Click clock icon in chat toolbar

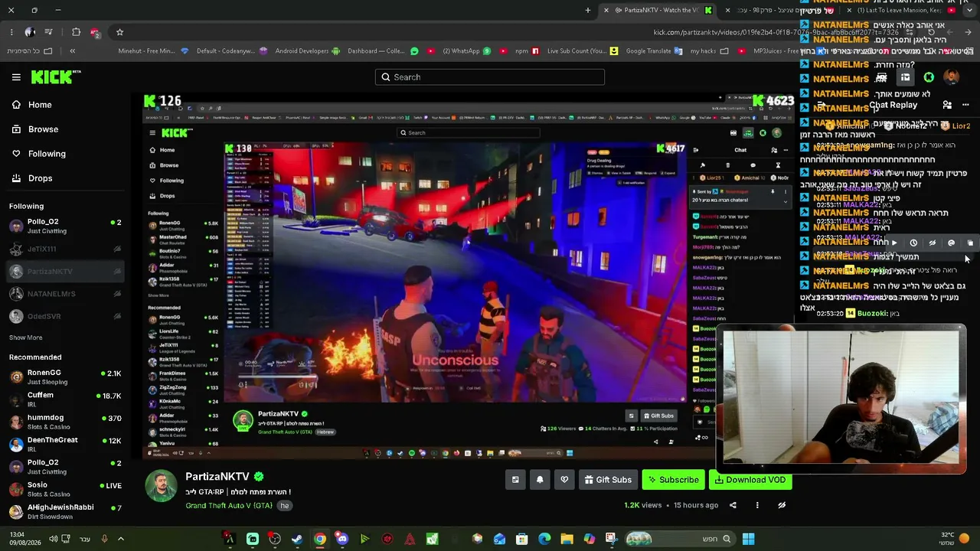click(913, 243)
